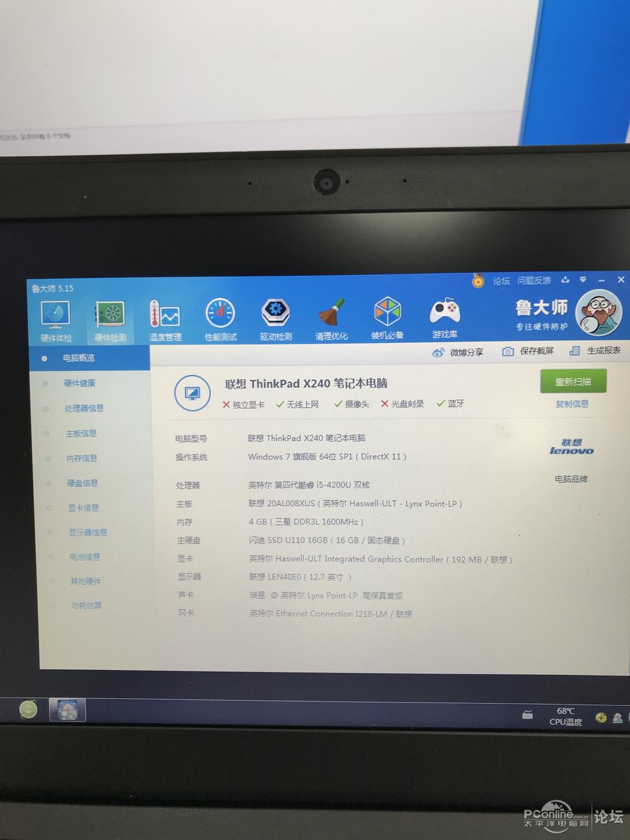The image size is (630, 840).
Task: Click the 微博分享 Weibo share icon
Action: point(438,353)
